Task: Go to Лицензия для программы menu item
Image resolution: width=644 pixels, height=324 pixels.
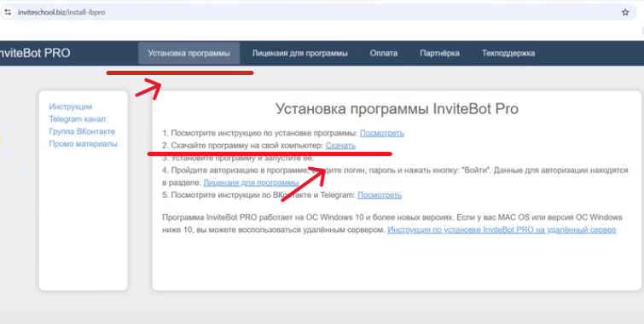Action: (299, 53)
